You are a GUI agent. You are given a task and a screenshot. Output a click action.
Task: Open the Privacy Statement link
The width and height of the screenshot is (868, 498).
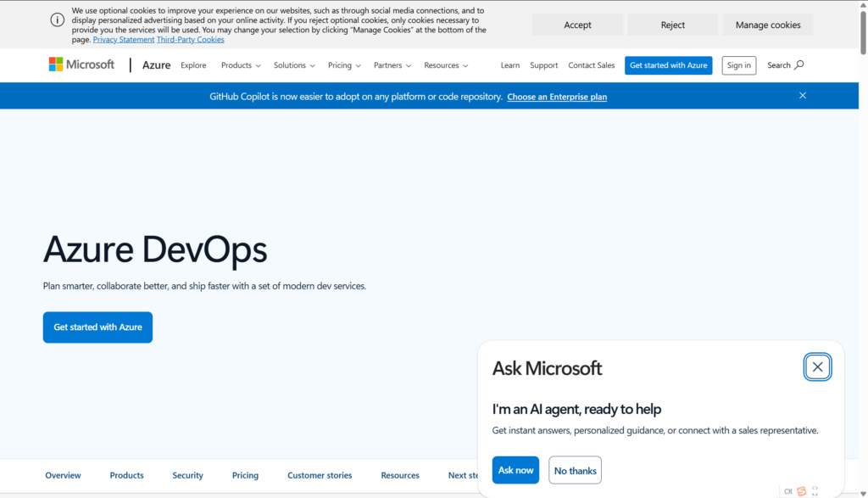[x=124, y=40]
